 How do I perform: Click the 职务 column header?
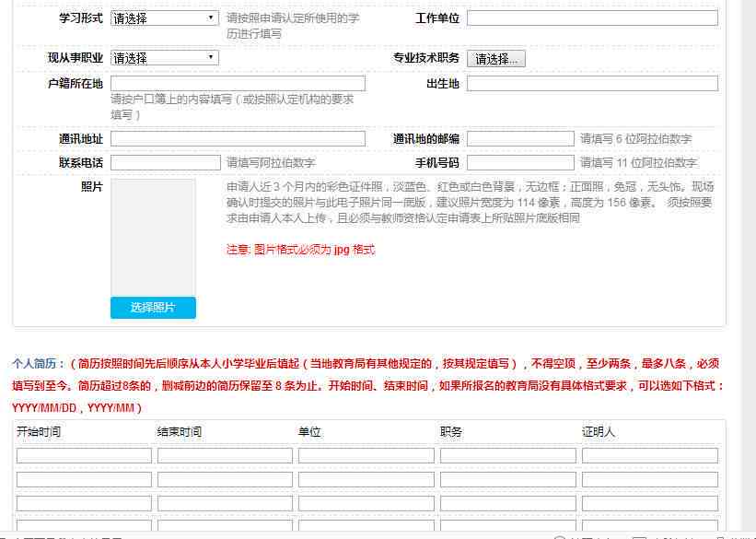coord(451,431)
